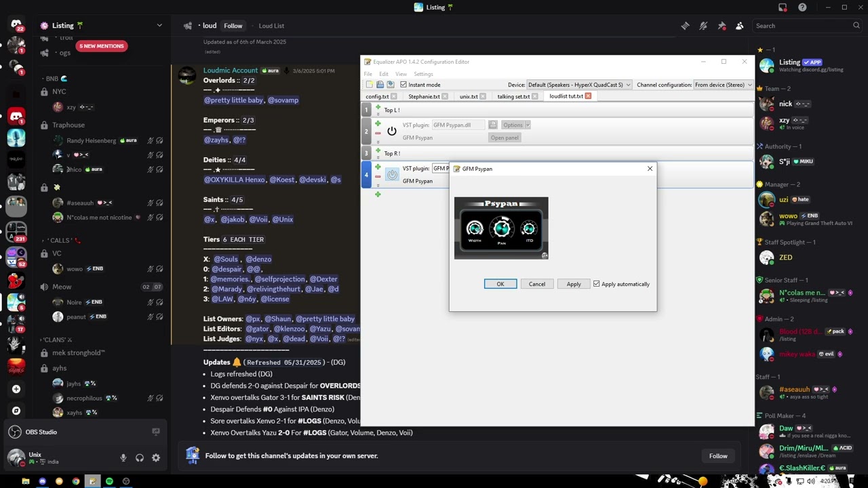Switch to Stephanie.txt tab
868x488 pixels.
[x=425, y=96]
